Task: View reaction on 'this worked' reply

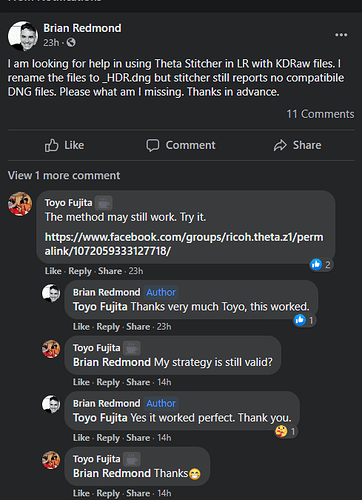Action: (304, 320)
